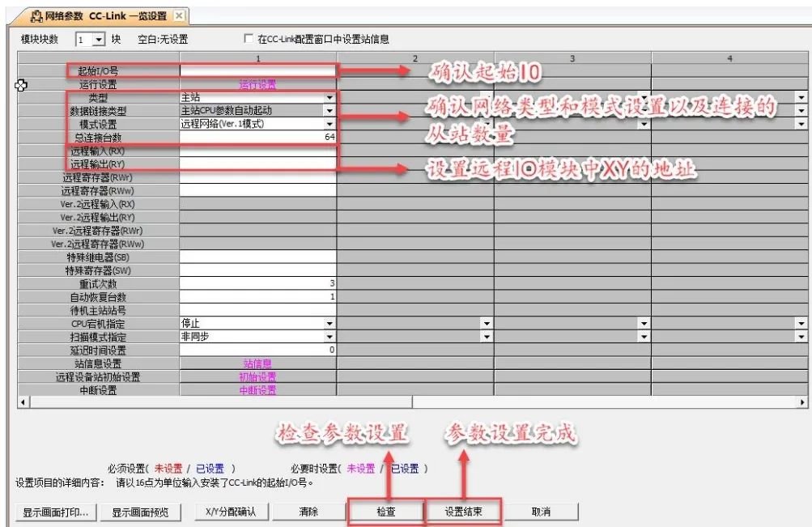The width and height of the screenshot is (812, 527).
Task: Open the 中断设置 link
Action: tap(258, 390)
